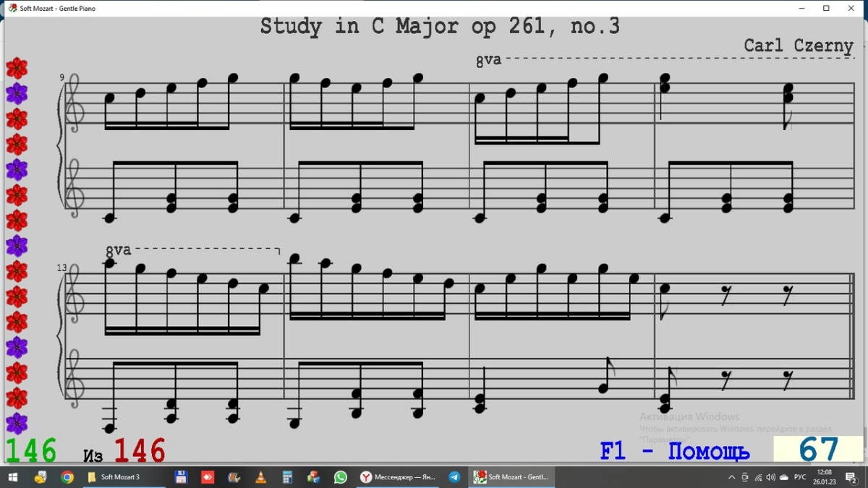Switch to the Soft Mozart Gentle Piano taskbar button
Viewport: 868px width, 488px height.
point(512,477)
